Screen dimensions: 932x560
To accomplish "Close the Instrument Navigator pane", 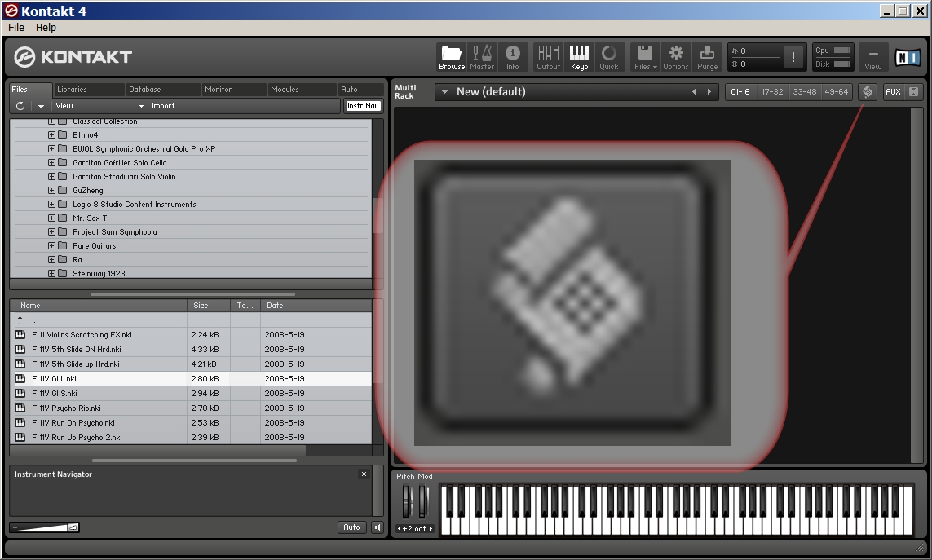I will tap(364, 474).
